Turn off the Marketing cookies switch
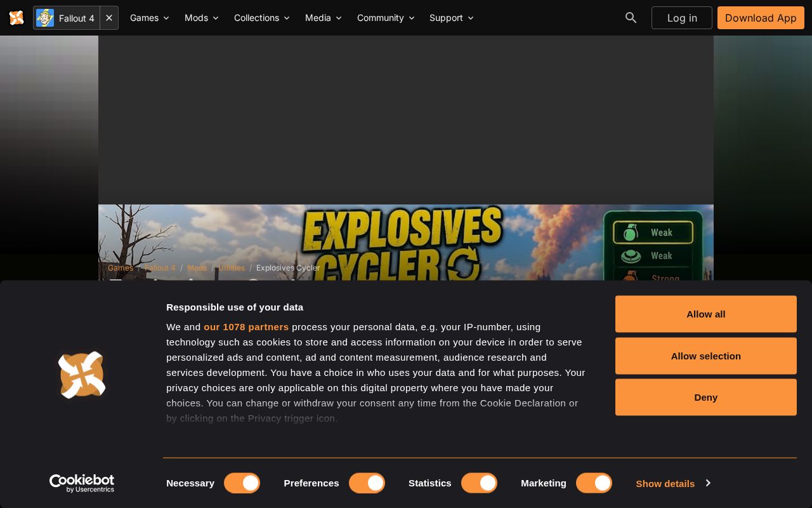The height and width of the screenshot is (508, 812). click(x=594, y=483)
